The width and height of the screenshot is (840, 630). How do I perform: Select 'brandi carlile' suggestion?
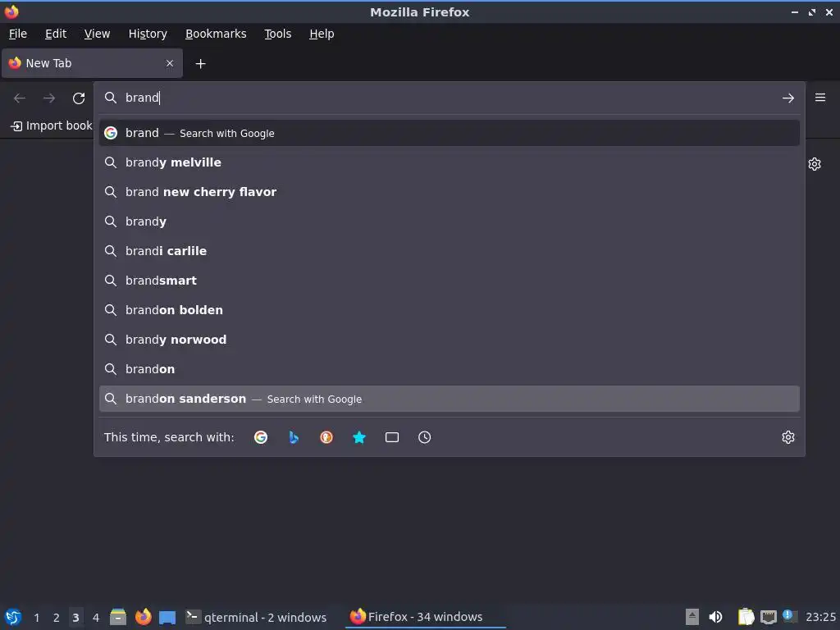[x=449, y=251]
